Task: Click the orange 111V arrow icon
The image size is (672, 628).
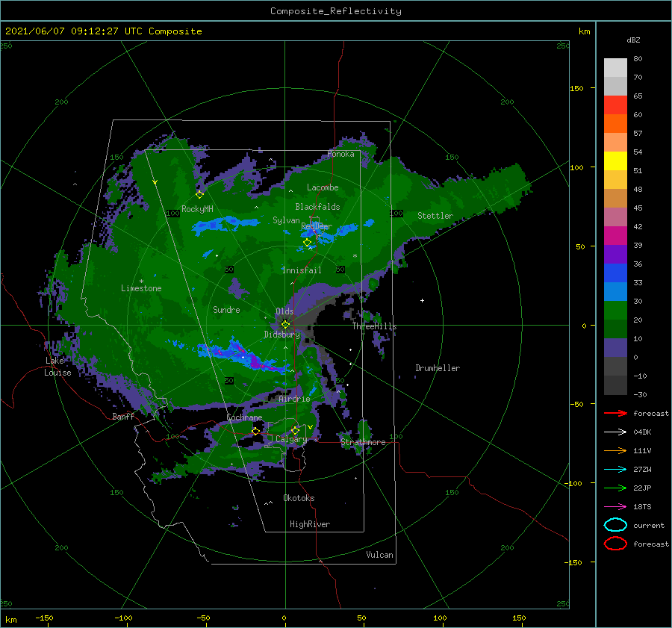Action: coord(615,450)
